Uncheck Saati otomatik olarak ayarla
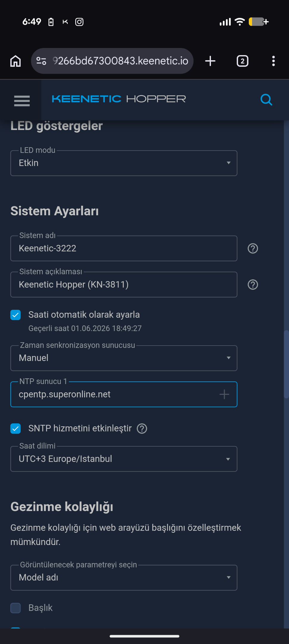Screen dimensions: 289x644 click(15, 315)
